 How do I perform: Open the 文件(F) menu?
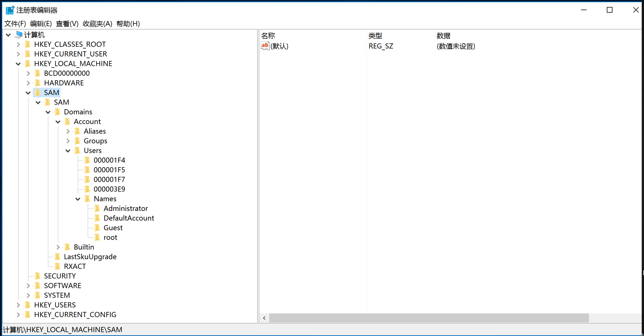15,24
